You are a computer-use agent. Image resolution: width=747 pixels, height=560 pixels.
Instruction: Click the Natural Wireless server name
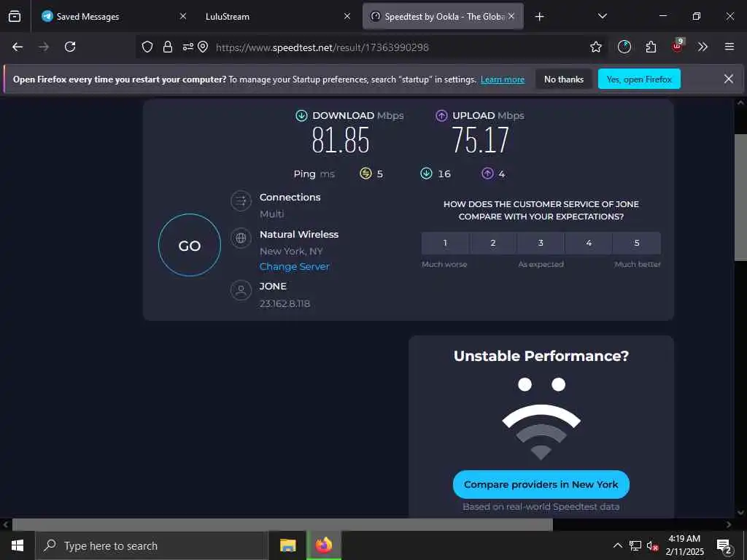click(299, 234)
